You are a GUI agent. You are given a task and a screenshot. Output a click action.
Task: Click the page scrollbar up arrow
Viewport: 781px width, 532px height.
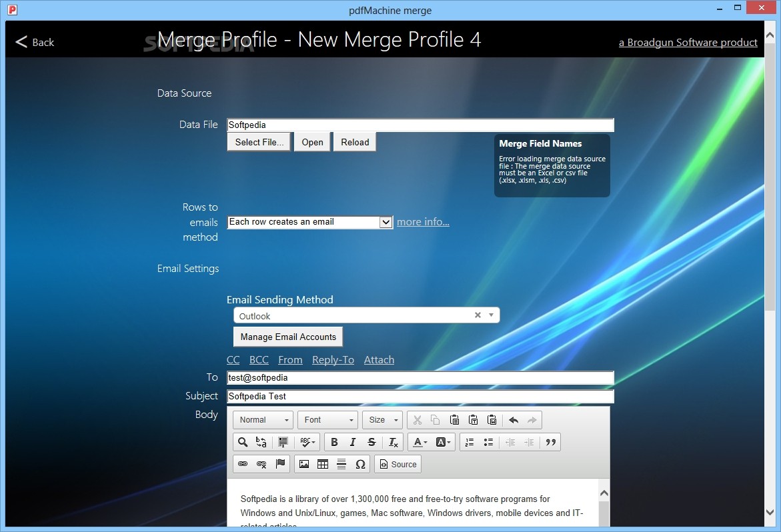point(770,35)
